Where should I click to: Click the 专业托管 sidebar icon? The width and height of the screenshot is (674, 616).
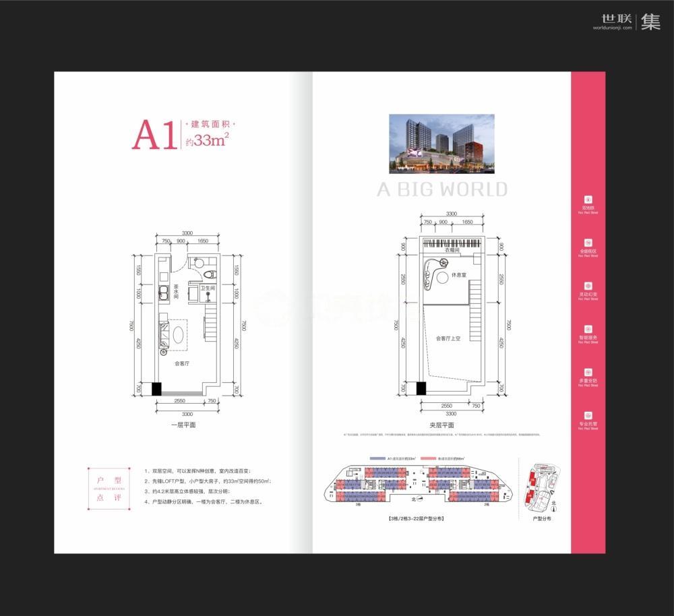point(588,415)
